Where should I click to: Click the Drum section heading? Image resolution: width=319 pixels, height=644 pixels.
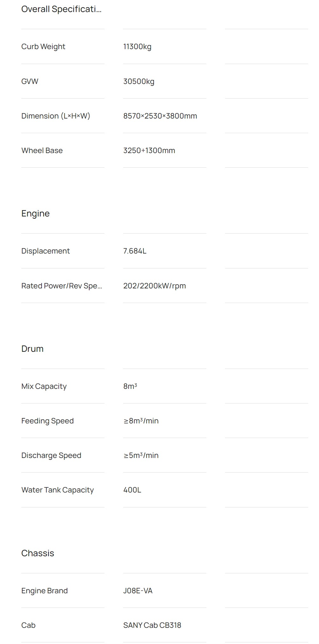[x=32, y=349]
